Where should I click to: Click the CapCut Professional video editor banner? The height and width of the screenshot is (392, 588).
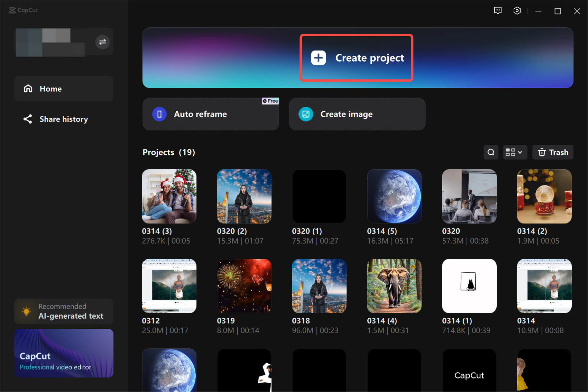64,353
